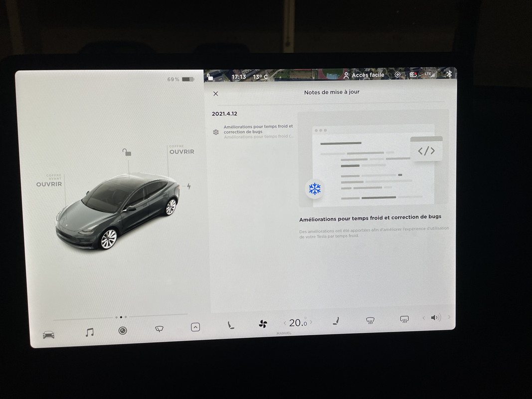The height and width of the screenshot is (399, 532).
Task: Toggle the car unlock padlock icon
Action: coord(127,152)
